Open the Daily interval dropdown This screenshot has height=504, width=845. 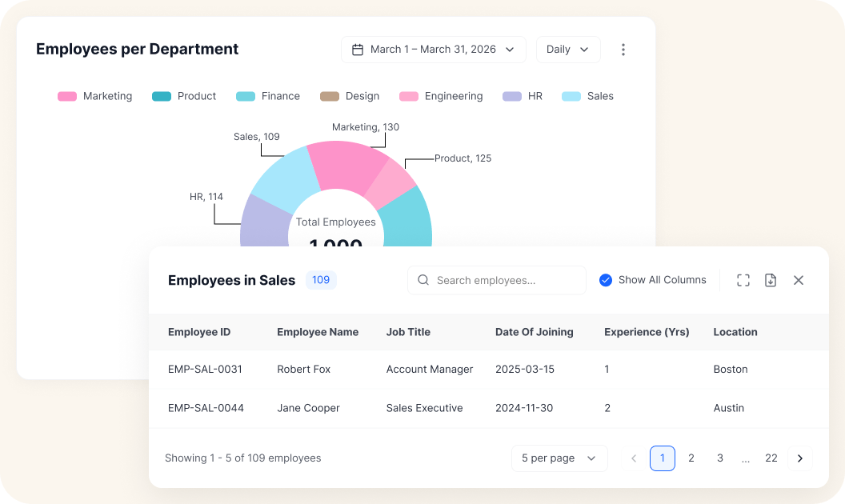pos(568,50)
